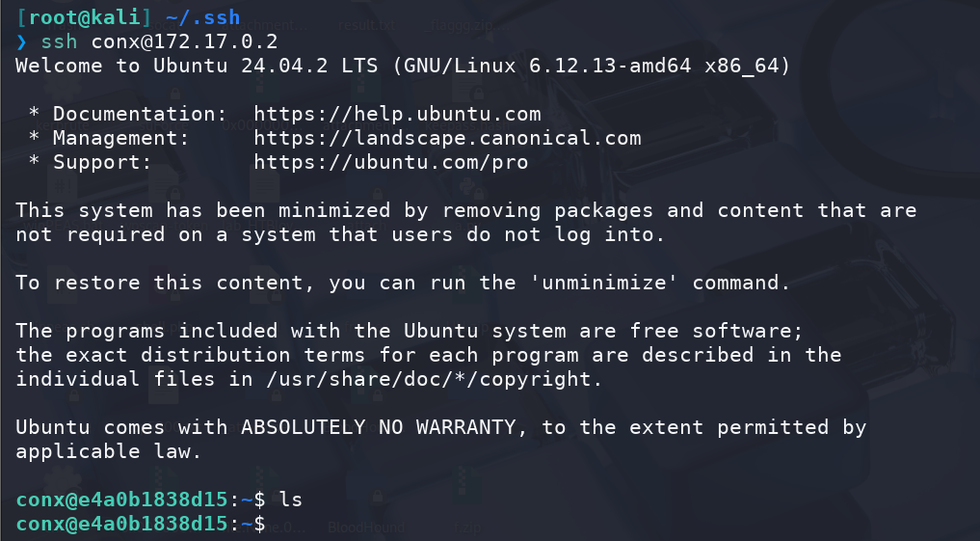The width and height of the screenshot is (980, 541).
Task: Click the /usr/share/doc/*/copyright path
Action: [x=429, y=379]
